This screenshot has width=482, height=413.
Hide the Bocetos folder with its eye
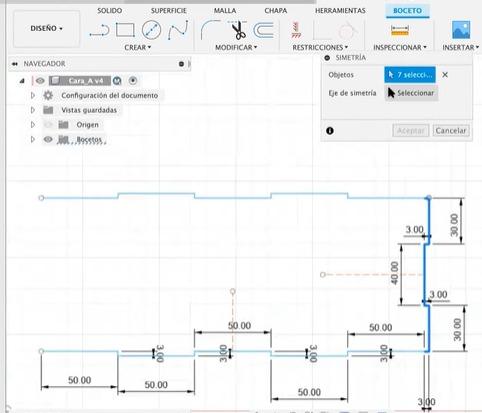[48, 139]
